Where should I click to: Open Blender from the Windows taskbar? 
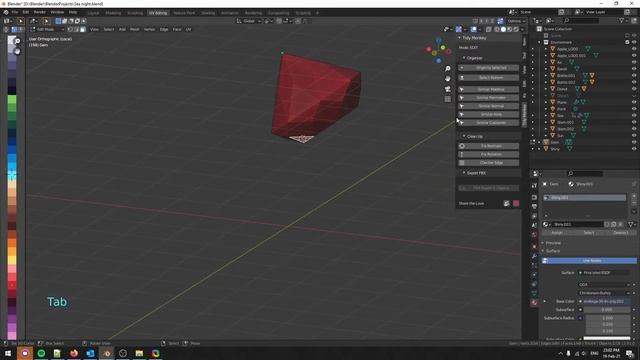[107, 353]
